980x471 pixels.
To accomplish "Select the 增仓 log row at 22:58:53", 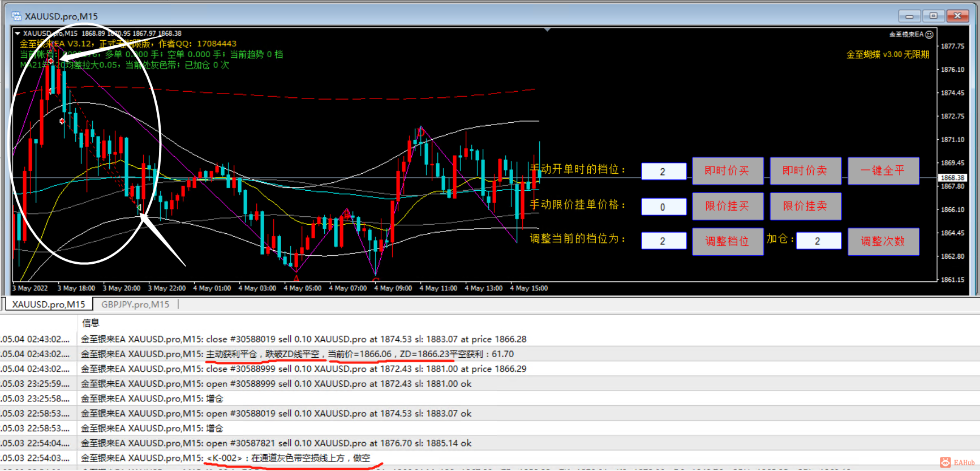I will (490, 428).
